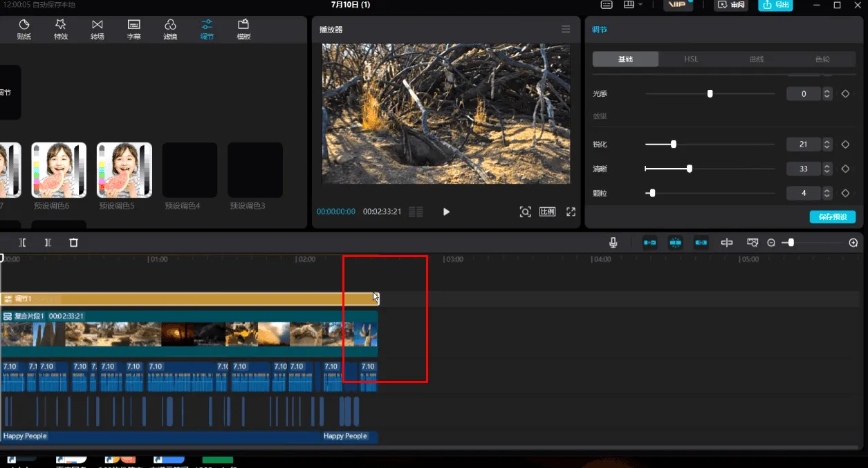The width and height of the screenshot is (868, 468).
Task: Switch to the 曲线 curves tab
Action: pyautogui.click(x=757, y=59)
